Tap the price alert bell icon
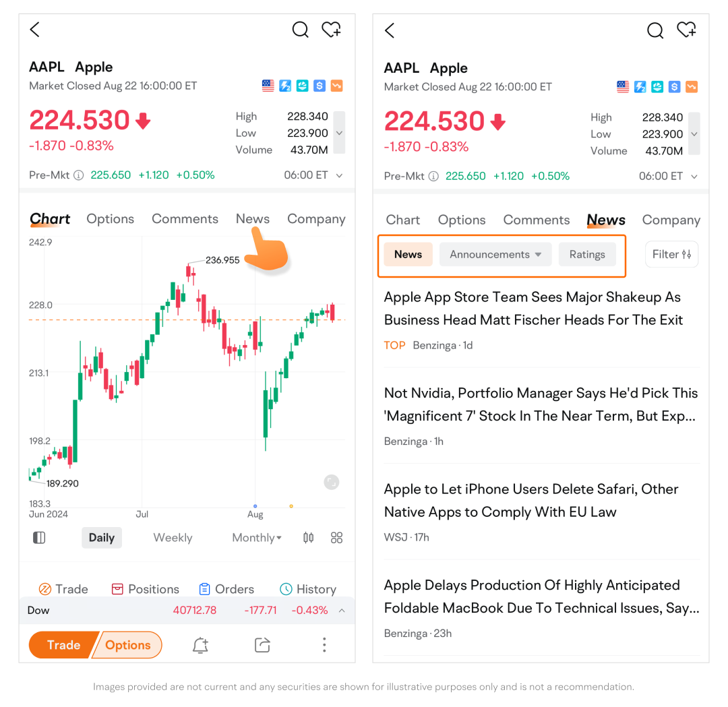This screenshot has width=728, height=707. pos(201,645)
